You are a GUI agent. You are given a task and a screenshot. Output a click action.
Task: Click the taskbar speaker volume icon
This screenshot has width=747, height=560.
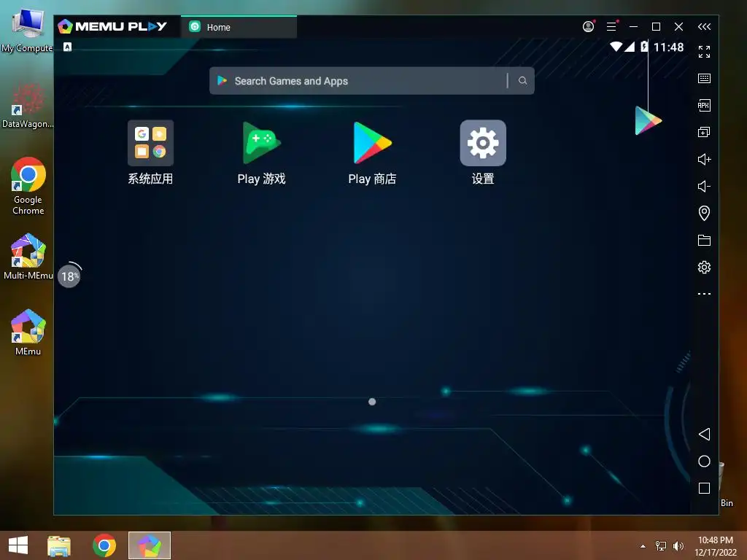tap(678, 545)
